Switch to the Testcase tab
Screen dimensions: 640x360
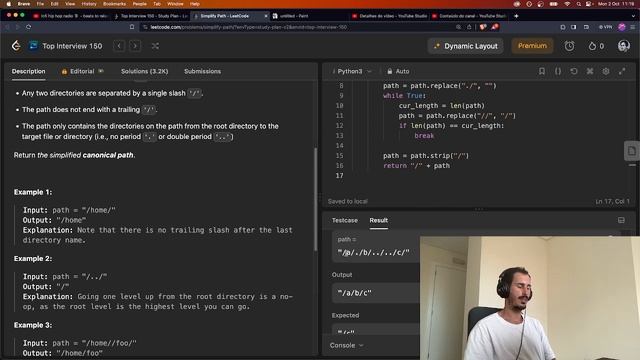(x=344, y=220)
